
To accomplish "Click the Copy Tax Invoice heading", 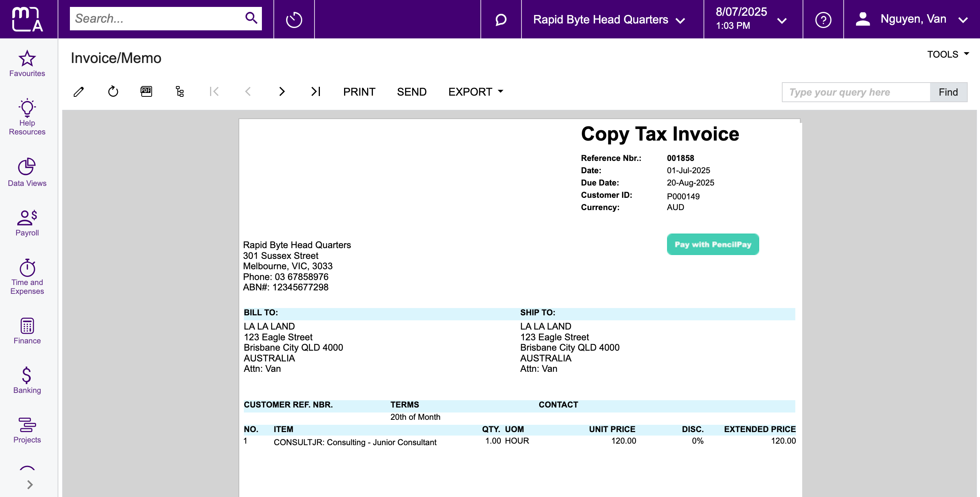I will 660,134.
